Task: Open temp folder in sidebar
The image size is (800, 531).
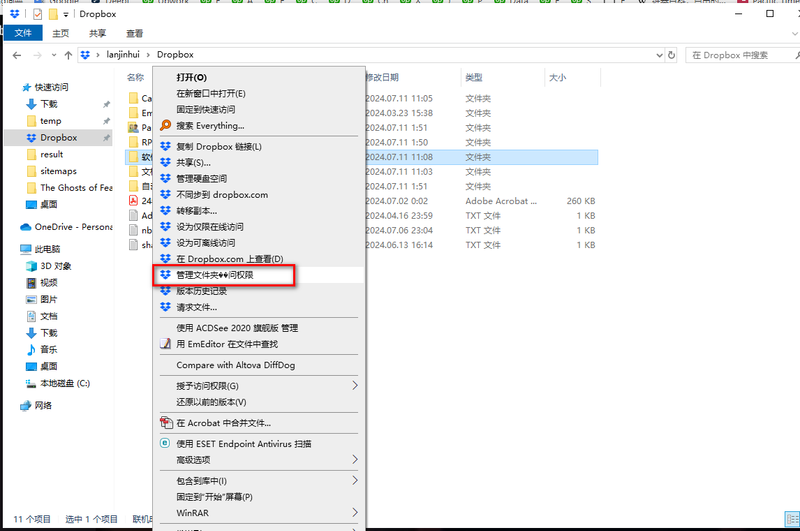Action: pos(51,121)
